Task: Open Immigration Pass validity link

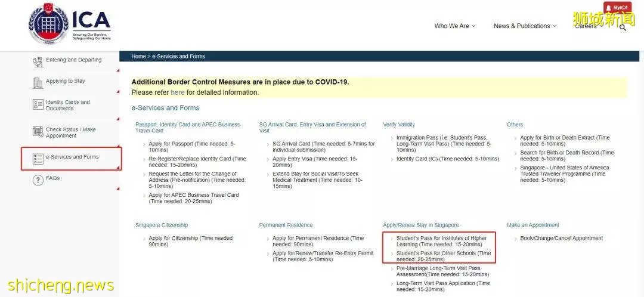Action: coord(444,144)
